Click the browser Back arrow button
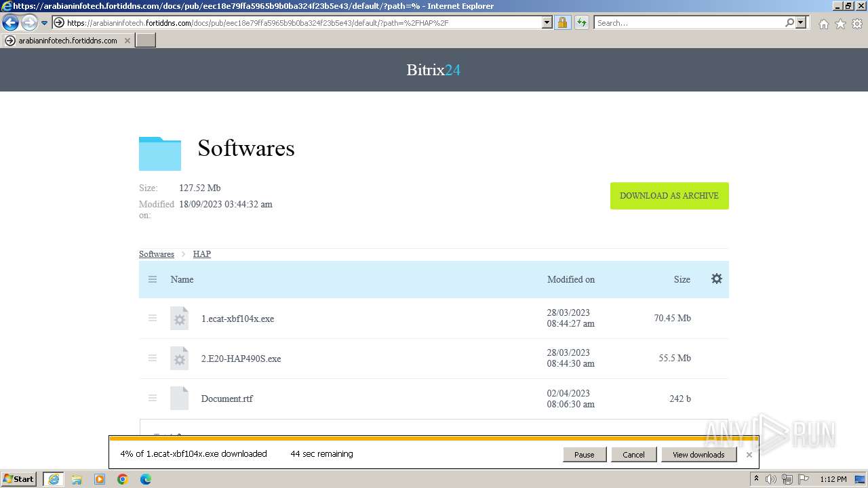868x488 pixels. click(10, 23)
